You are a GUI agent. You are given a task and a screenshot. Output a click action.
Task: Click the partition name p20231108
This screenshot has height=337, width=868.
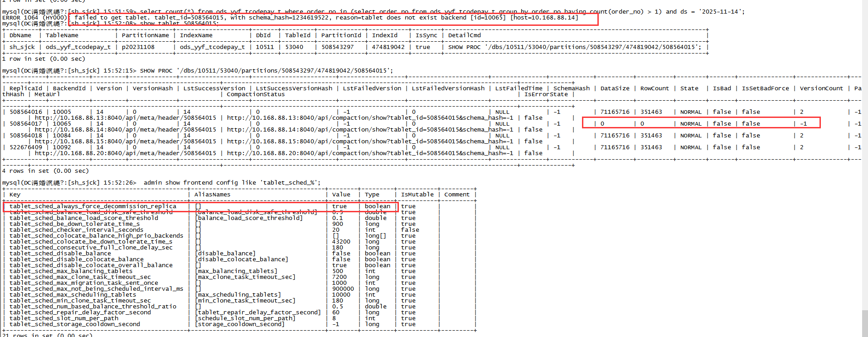(x=138, y=47)
